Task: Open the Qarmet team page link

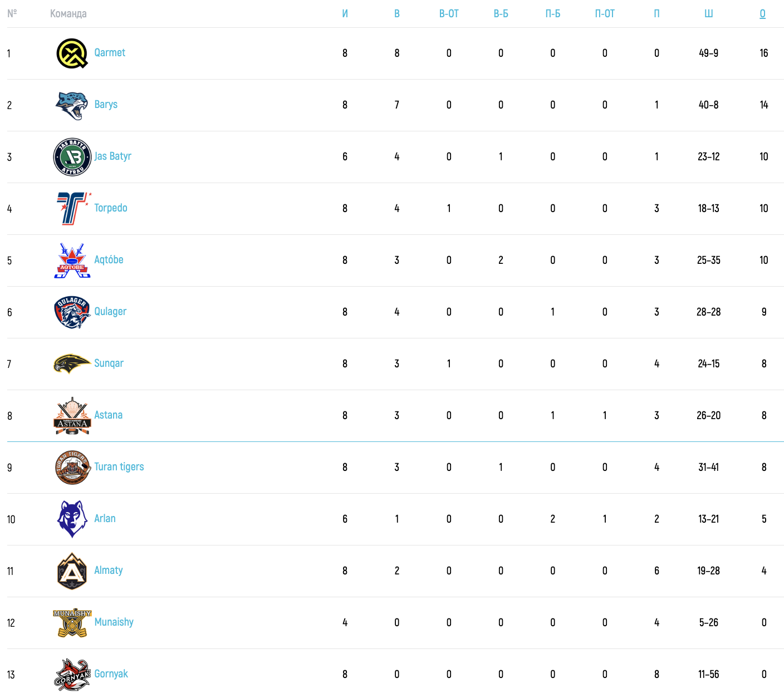Action: pyautogui.click(x=110, y=53)
